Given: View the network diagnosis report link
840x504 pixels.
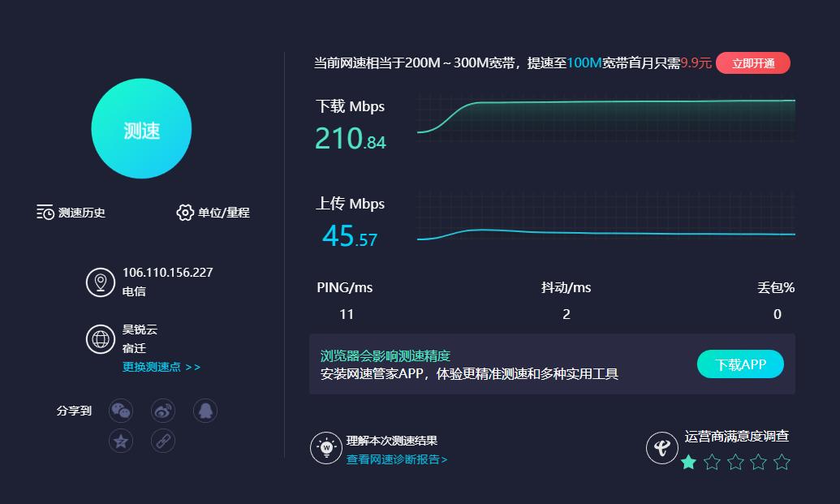Looking at the screenshot, I should click(x=395, y=458).
